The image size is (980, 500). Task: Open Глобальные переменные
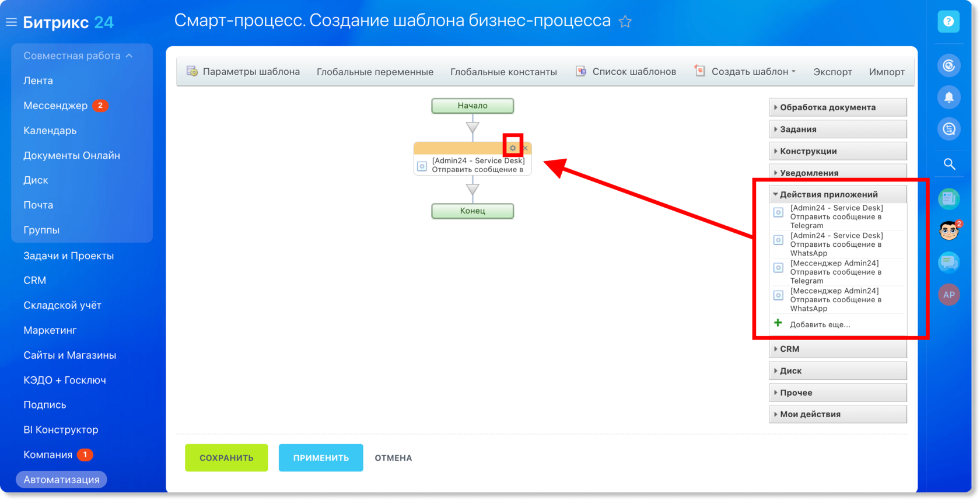[x=375, y=72]
